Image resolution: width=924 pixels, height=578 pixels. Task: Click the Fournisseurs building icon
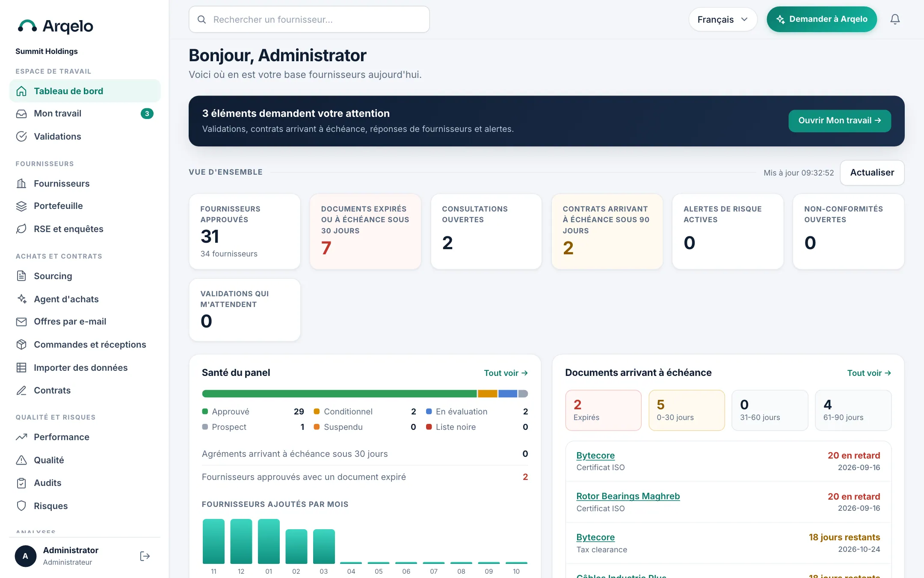pyautogui.click(x=21, y=184)
